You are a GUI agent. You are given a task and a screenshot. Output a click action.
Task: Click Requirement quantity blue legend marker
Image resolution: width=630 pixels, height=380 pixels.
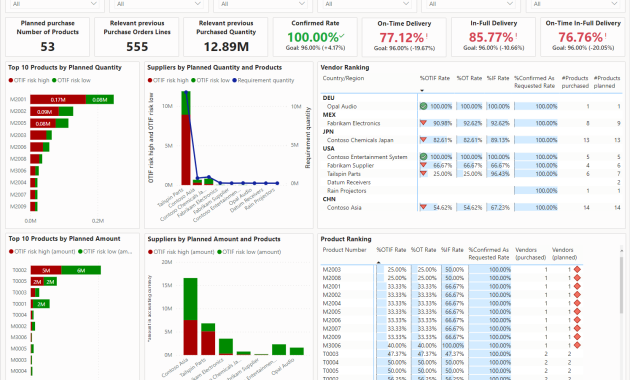[x=234, y=80]
